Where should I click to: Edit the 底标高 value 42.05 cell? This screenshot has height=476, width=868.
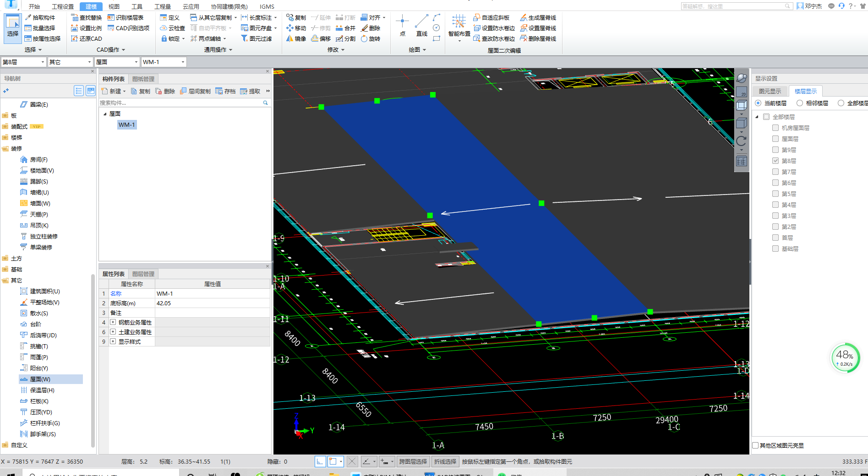(x=212, y=303)
